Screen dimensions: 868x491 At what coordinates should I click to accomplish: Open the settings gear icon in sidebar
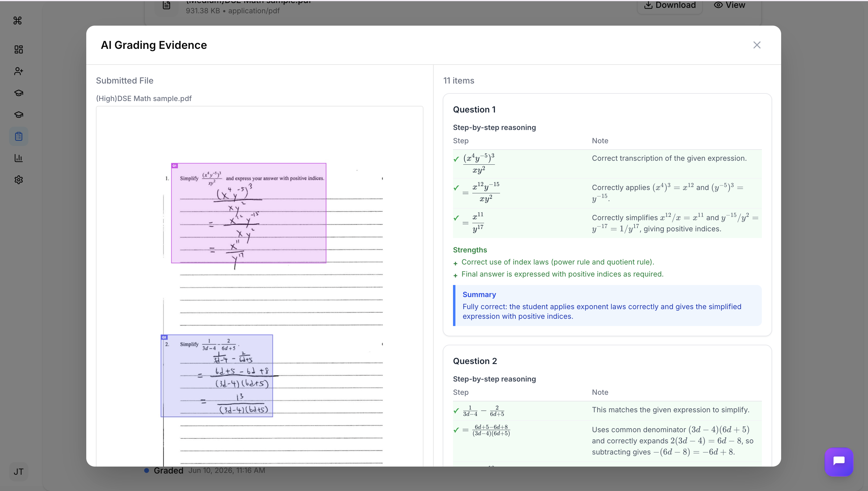tap(18, 180)
